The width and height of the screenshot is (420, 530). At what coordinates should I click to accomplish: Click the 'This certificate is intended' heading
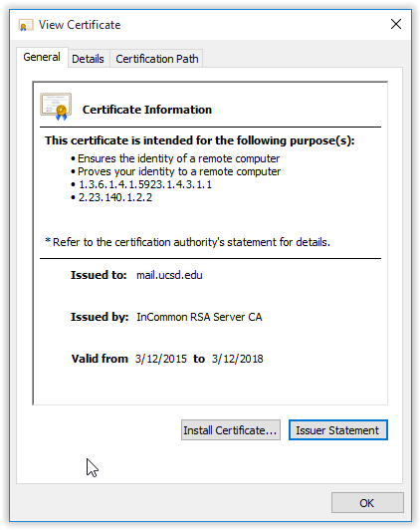point(199,140)
